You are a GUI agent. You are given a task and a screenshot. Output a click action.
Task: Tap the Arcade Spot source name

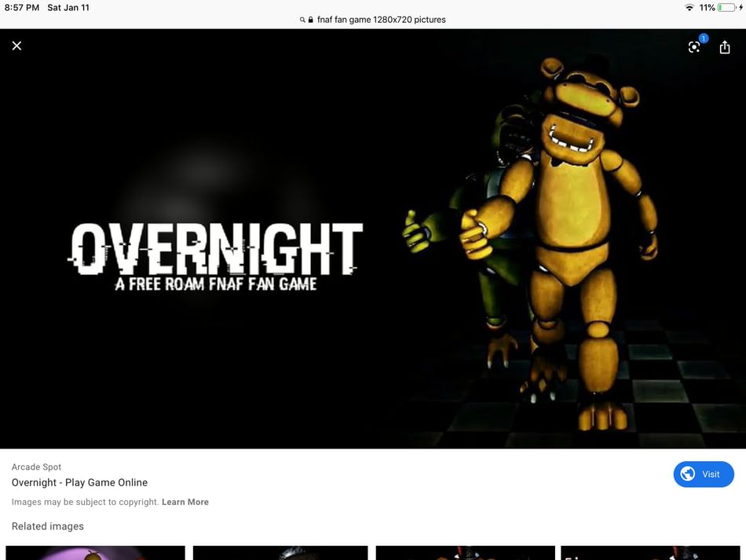36,467
